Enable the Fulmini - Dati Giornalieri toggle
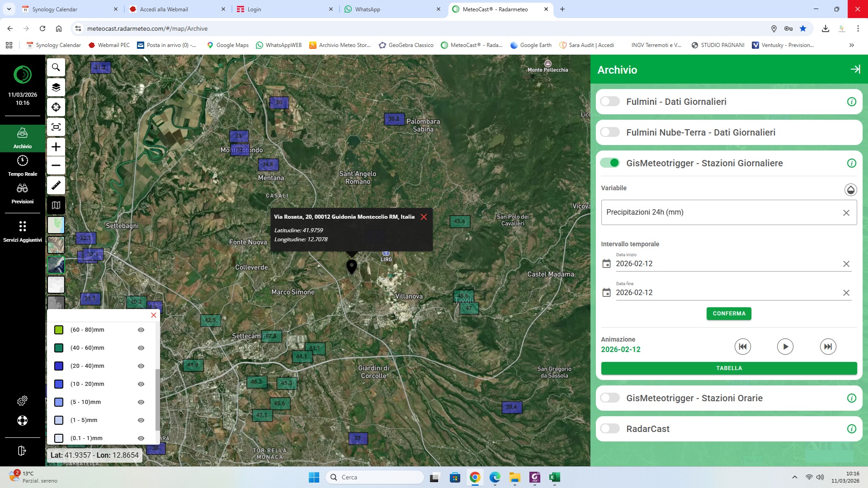 point(610,102)
